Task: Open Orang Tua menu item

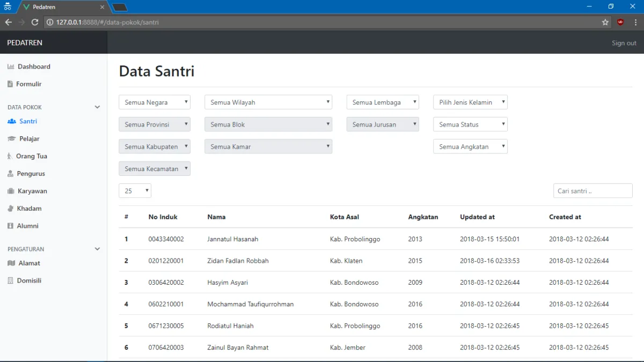Action: click(x=32, y=156)
